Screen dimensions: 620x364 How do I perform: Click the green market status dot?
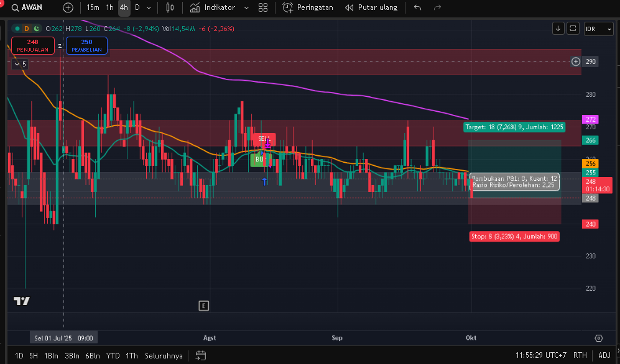[x=17, y=29]
